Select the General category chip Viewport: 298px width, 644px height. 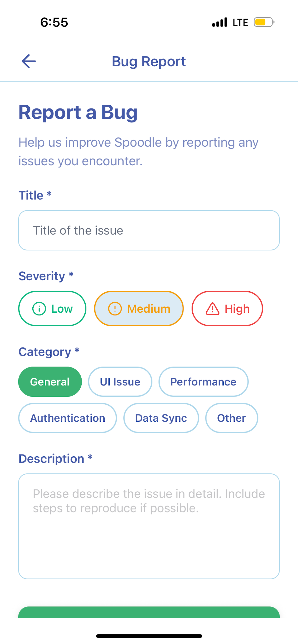pos(50,382)
